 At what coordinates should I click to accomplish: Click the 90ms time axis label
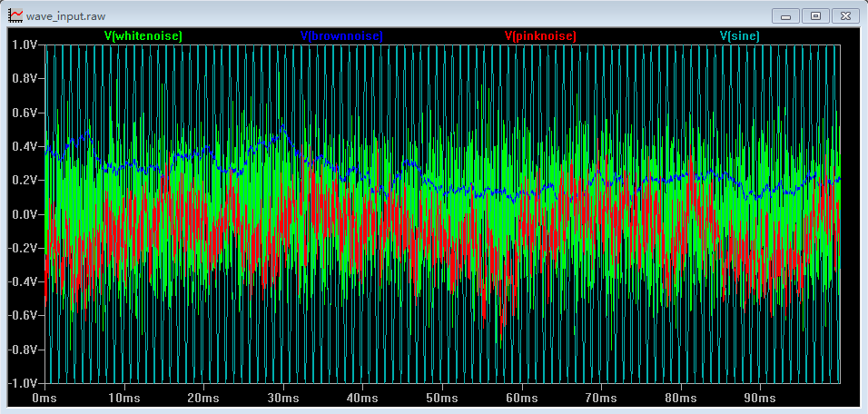tap(760, 399)
